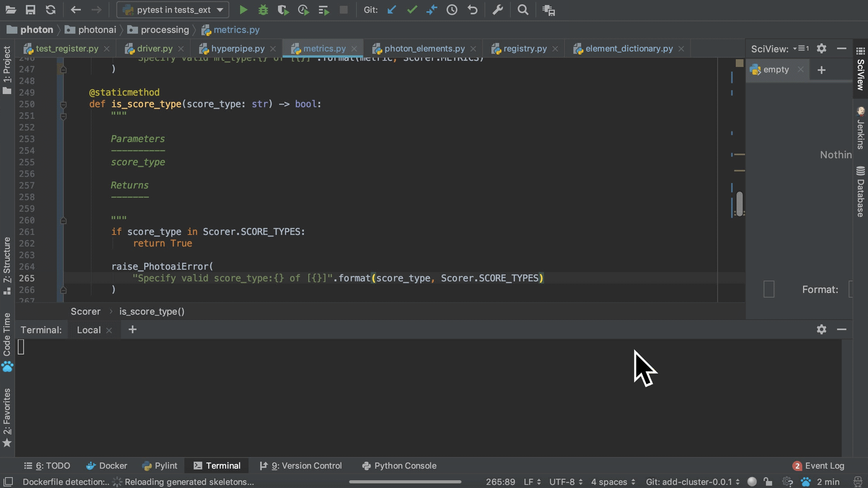Add a new SciView tab with plus
Image resolution: width=868 pixels, height=488 pixels.
(822, 70)
